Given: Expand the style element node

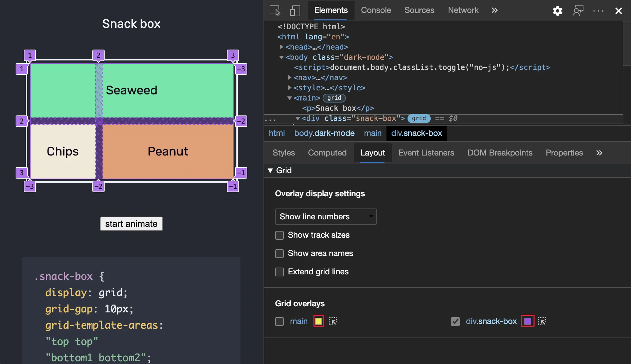Looking at the screenshot, I should [x=289, y=88].
